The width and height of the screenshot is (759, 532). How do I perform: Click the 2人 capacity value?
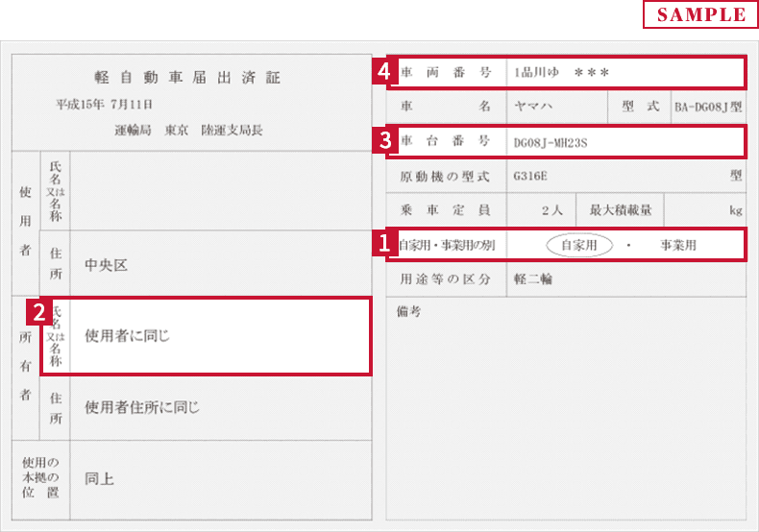click(x=552, y=210)
